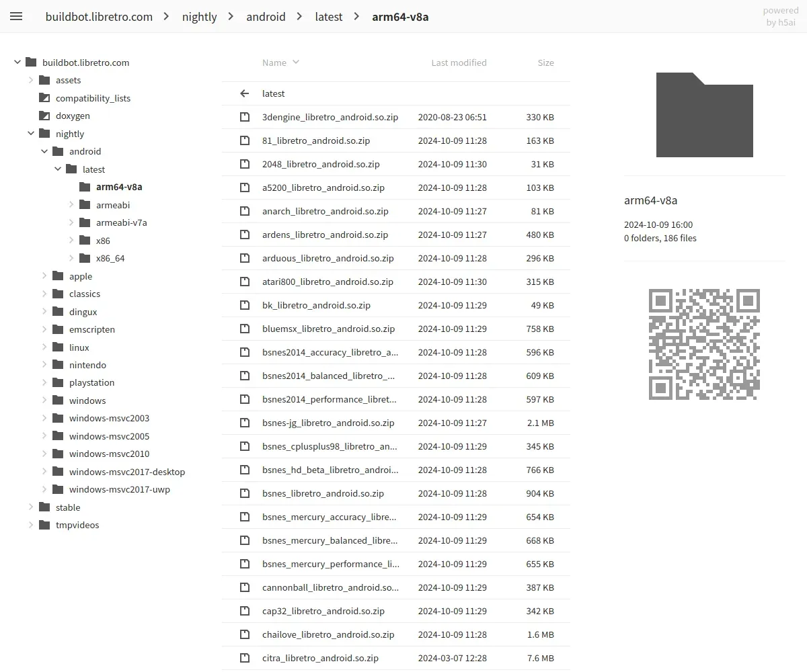Go to buildbot.libretro.com in breadcrumb
Viewport: 807px width, 672px height.
99,17
